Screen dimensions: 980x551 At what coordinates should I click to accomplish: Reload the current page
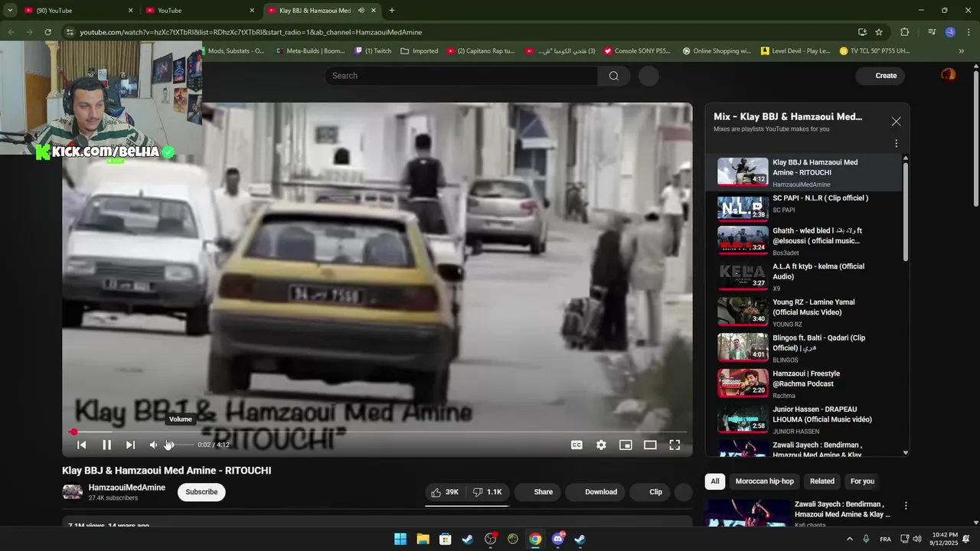[x=47, y=32]
